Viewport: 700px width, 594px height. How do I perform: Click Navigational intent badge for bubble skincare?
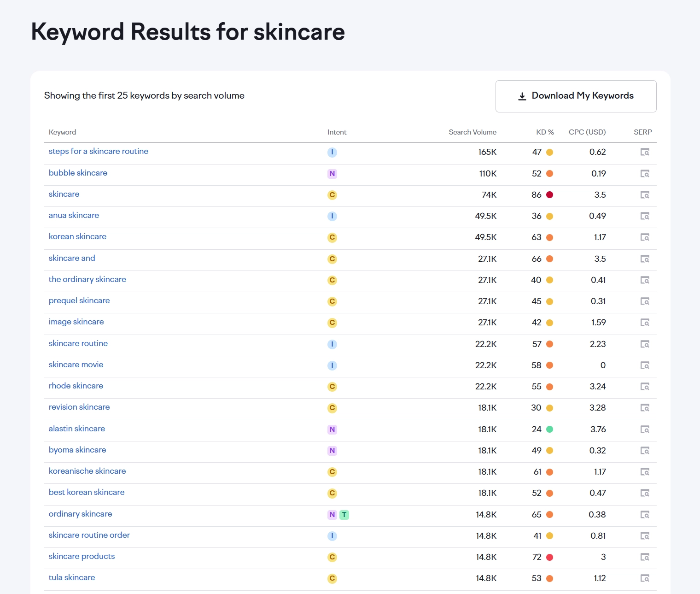pyautogui.click(x=332, y=174)
